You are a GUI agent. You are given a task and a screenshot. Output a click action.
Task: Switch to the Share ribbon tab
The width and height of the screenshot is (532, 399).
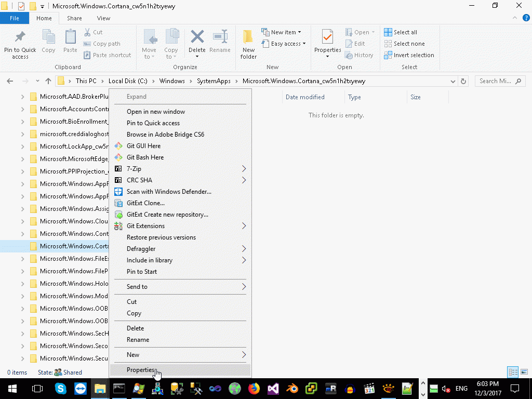point(74,18)
